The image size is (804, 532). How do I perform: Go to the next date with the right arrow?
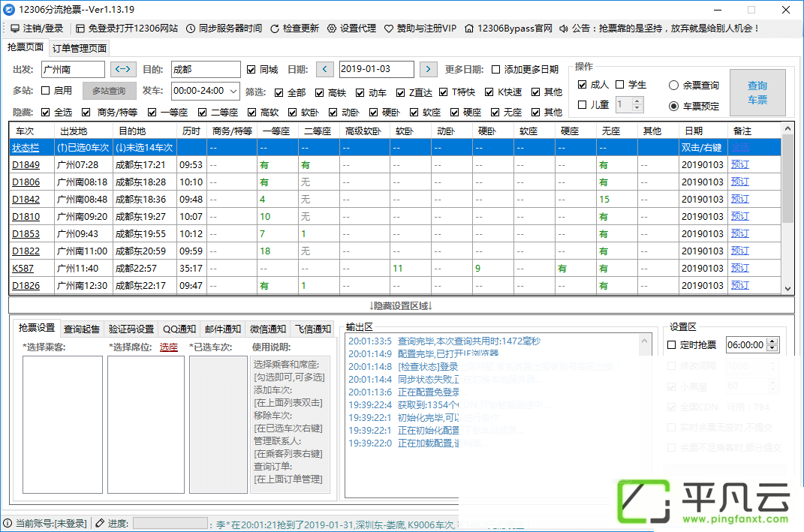click(428, 69)
